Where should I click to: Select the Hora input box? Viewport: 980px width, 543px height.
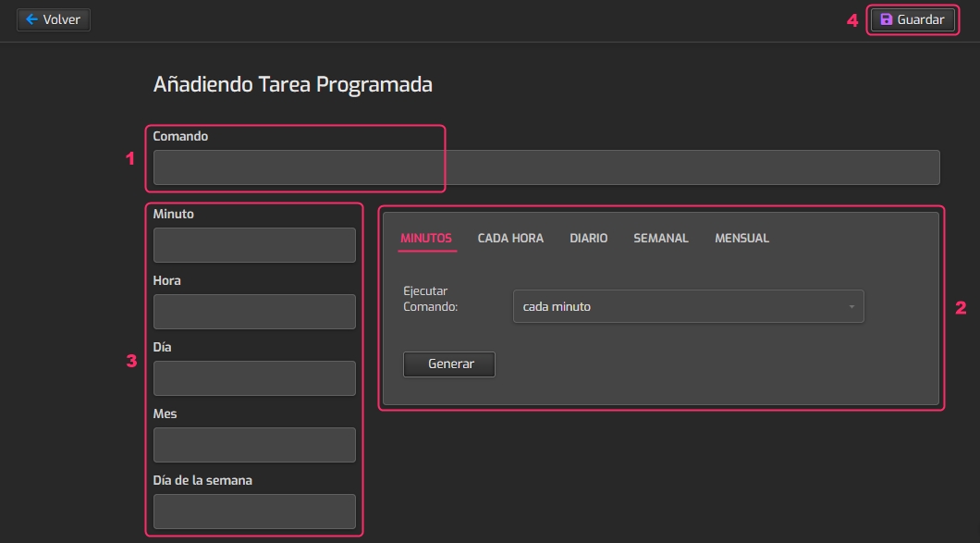254,312
